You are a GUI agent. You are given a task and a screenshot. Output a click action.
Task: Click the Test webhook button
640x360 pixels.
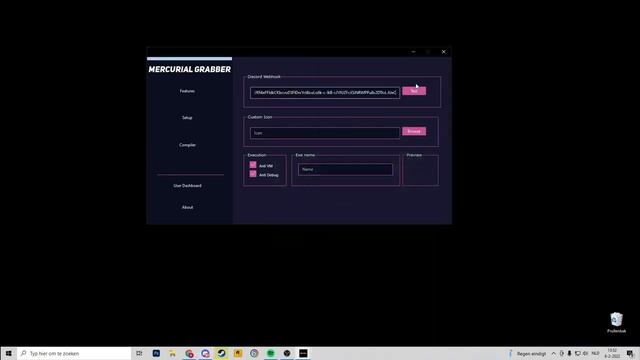(x=414, y=91)
